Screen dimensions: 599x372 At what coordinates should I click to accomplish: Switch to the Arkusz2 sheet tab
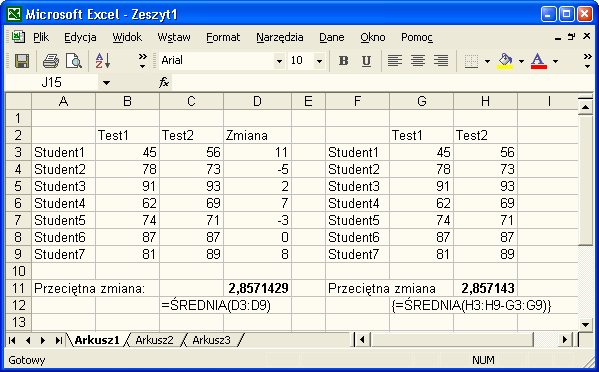click(154, 340)
